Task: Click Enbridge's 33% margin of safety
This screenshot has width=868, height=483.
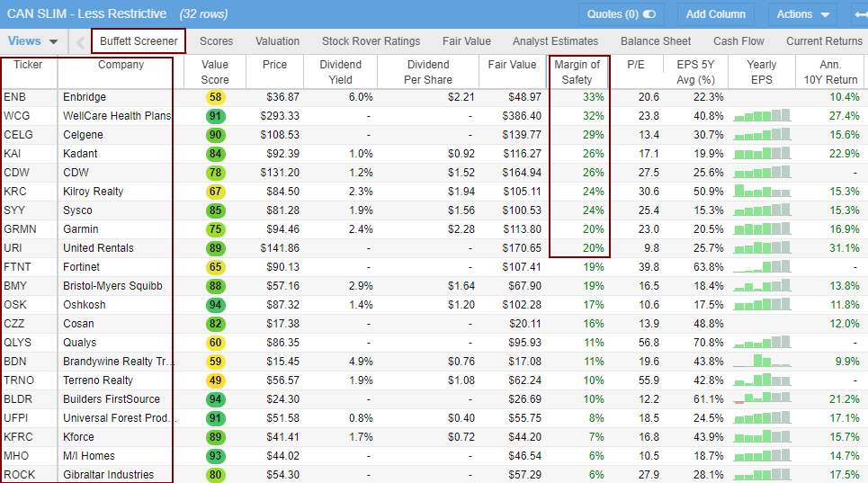Action: tap(593, 97)
